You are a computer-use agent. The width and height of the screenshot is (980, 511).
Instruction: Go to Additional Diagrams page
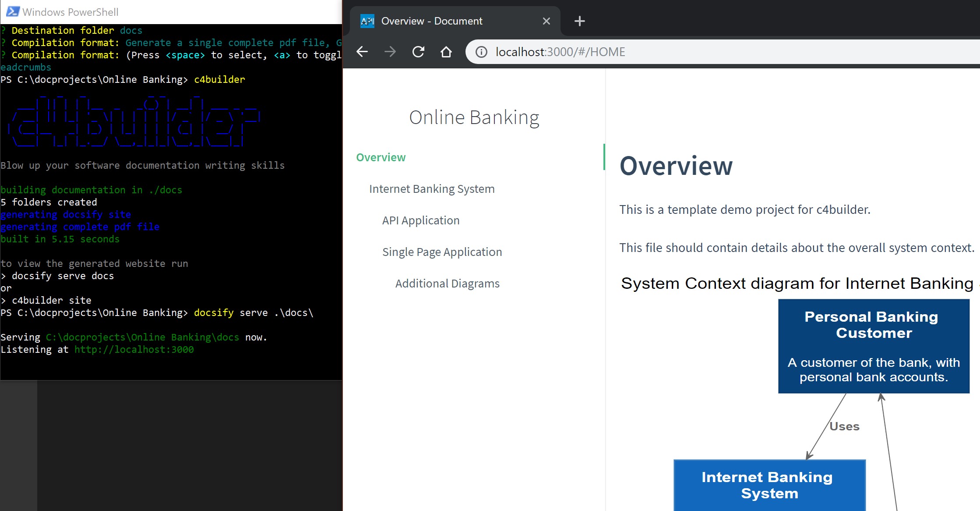click(x=447, y=284)
